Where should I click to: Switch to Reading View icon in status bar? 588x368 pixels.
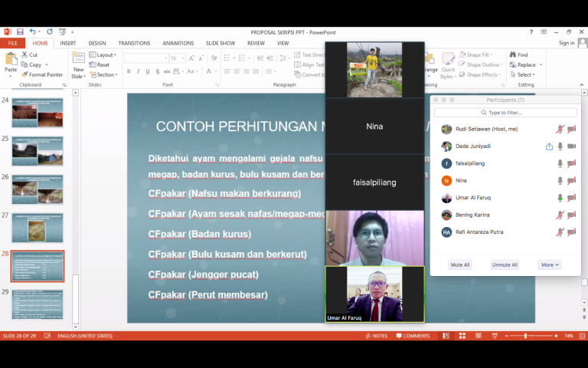(x=479, y=336)
